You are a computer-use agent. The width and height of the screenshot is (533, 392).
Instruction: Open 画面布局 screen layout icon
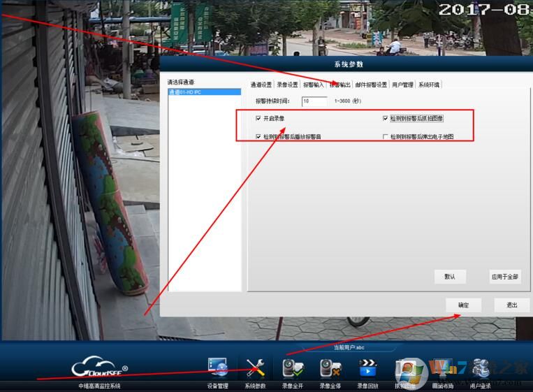point(442,368)
